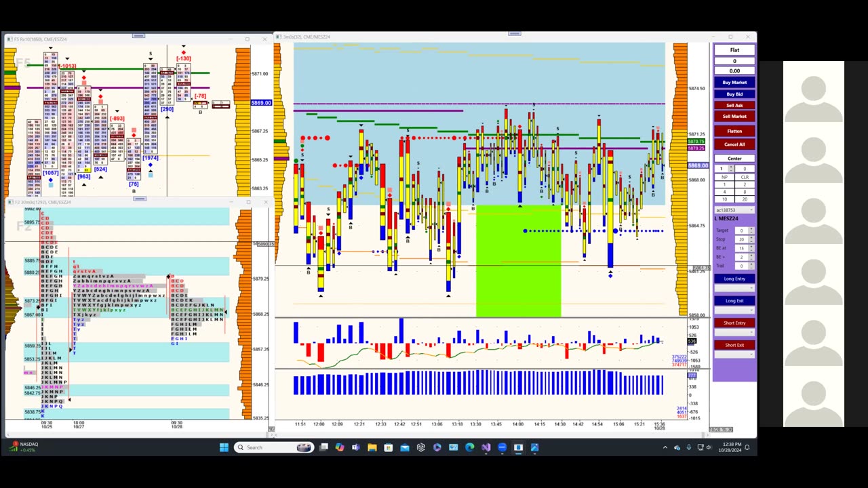Open the dropdown under Long Entry
868x488 pixels.
tap(734, 288)
